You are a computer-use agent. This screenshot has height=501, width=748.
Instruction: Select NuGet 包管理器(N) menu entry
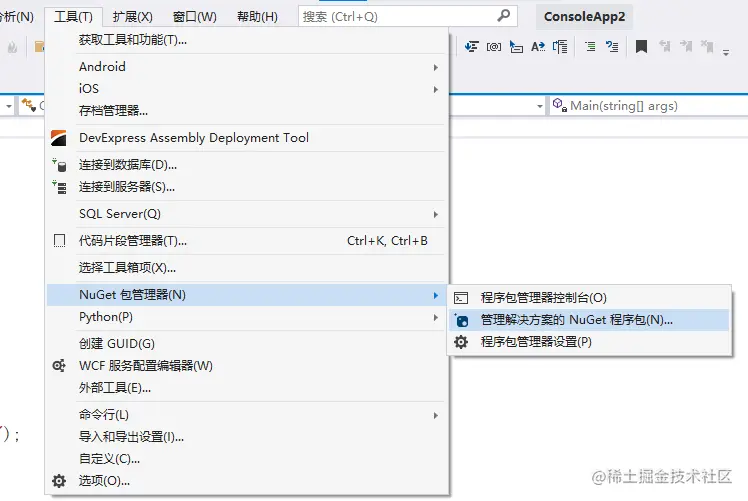pos(247,295)
